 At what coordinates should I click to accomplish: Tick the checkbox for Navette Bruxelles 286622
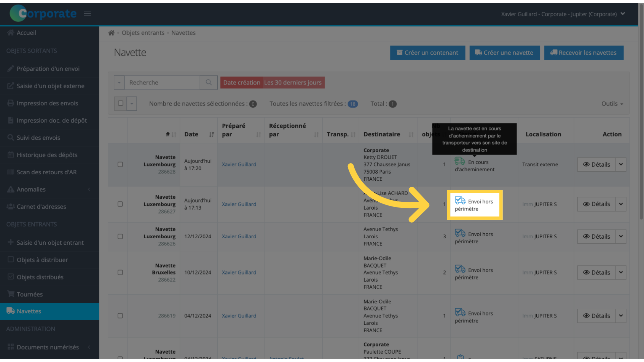point(120,273)
